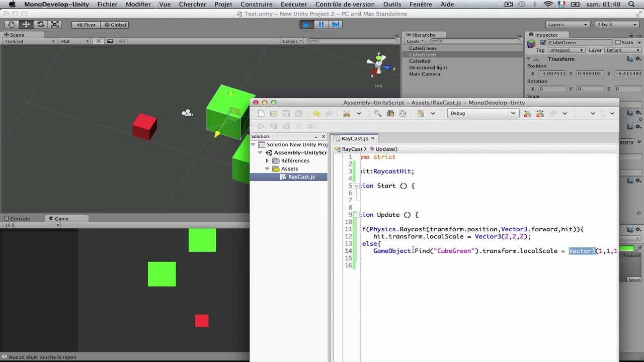Click the Cut scissors icon
The height and width of the screenshot is (362, 644).
click(347, 114)
